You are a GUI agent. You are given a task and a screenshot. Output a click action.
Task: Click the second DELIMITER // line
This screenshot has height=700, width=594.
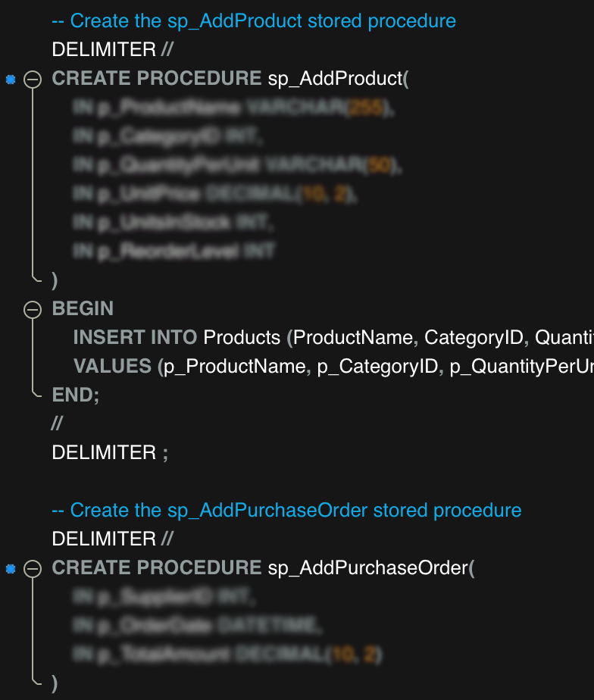tap(113, 539)
